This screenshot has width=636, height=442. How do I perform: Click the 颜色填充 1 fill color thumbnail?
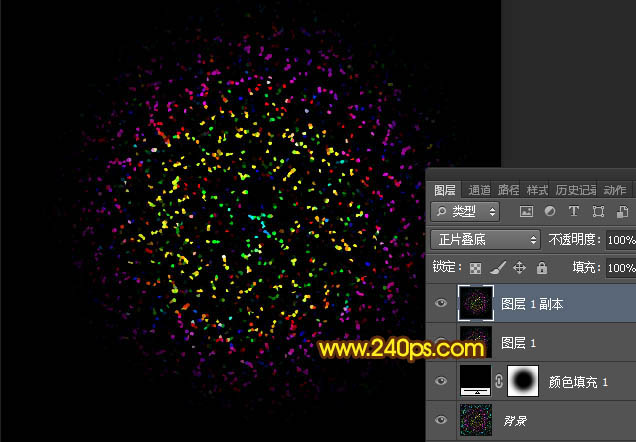click(x=475, y=381)
